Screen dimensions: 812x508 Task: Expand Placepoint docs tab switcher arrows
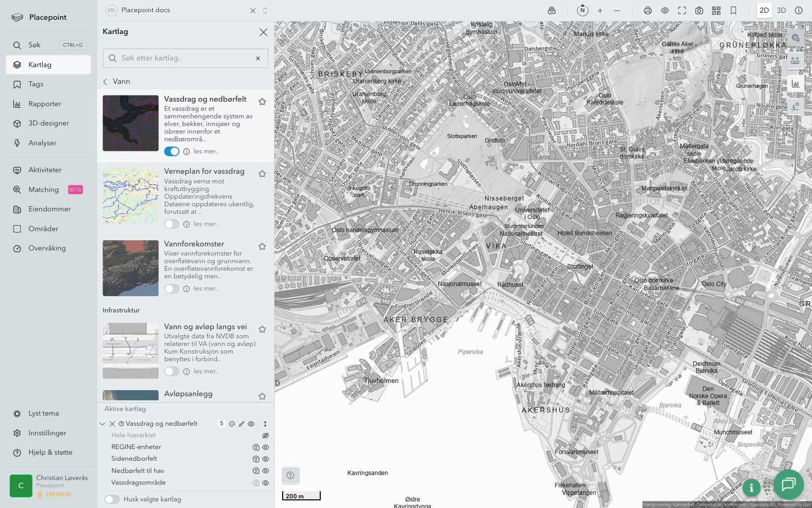(265, 11)
